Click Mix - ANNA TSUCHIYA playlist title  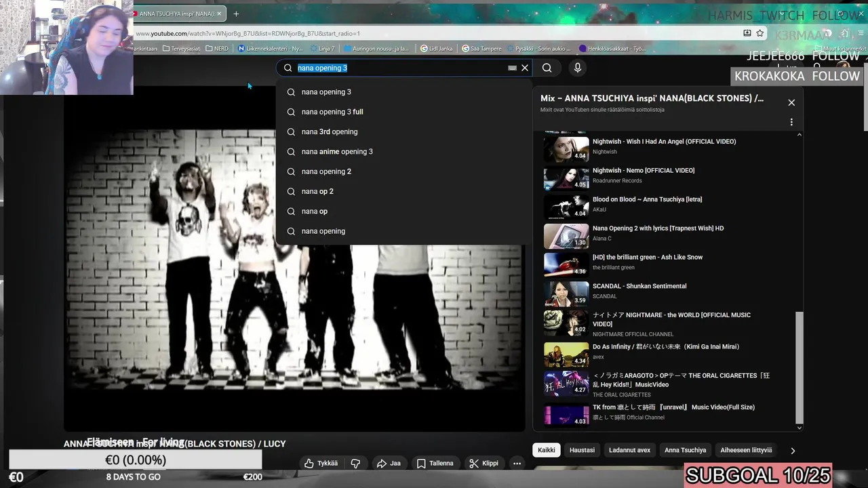(652, 98)
